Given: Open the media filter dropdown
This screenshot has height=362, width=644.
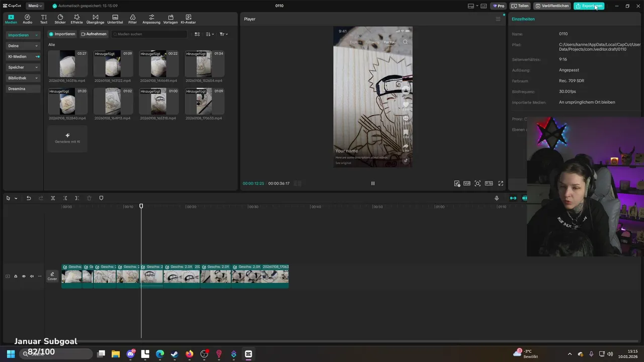Looking at the screenshot, I should tap(224, 34).
